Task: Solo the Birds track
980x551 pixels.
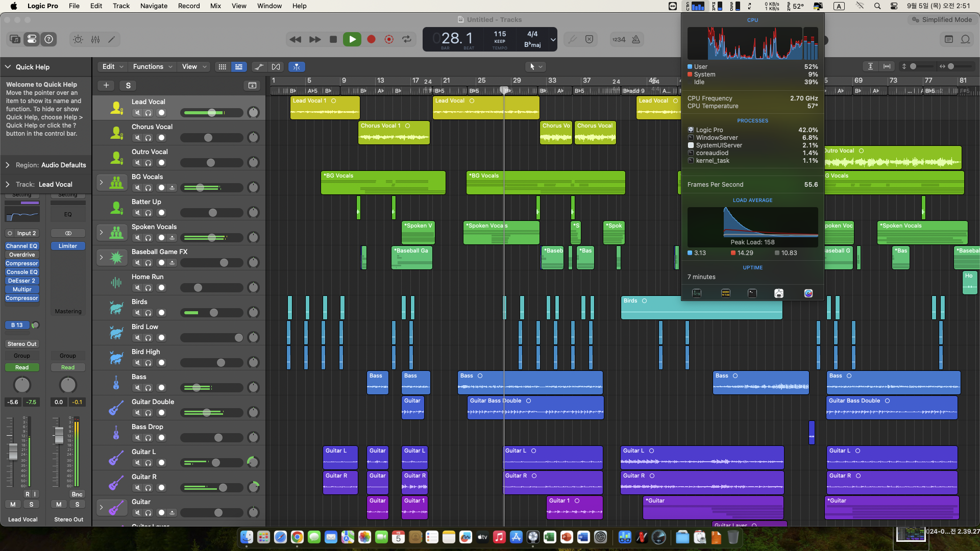Action: click(148, 313)
